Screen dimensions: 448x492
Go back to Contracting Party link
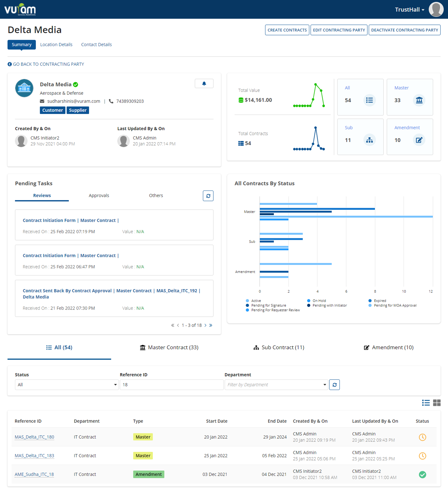click(46, 64)
